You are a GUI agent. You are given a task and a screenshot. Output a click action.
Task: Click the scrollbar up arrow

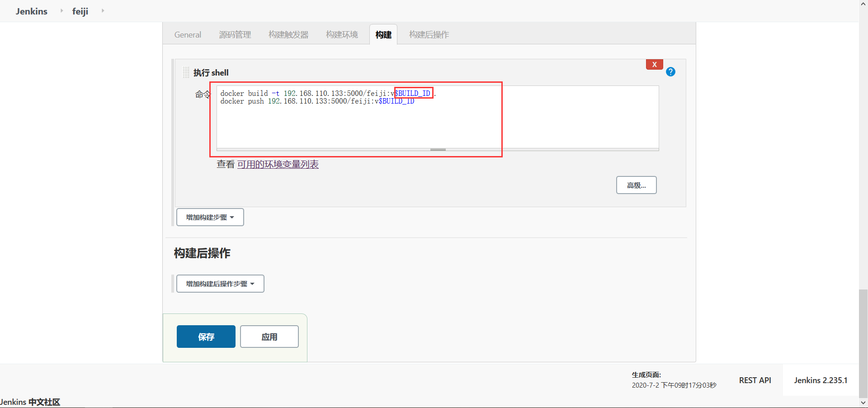863,4
